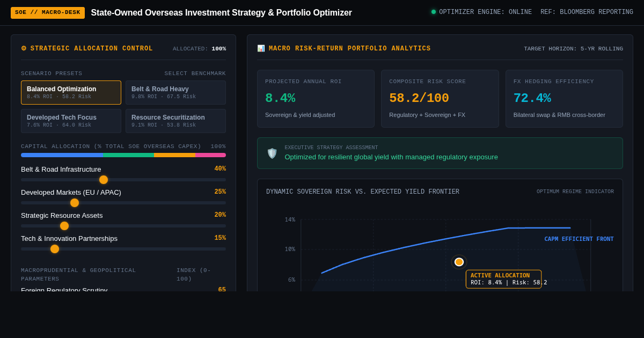This screenshot has width=644, height=338.
Task: Click the Belt & Road Infrastructure slider handle
Action: coord(104,180)
